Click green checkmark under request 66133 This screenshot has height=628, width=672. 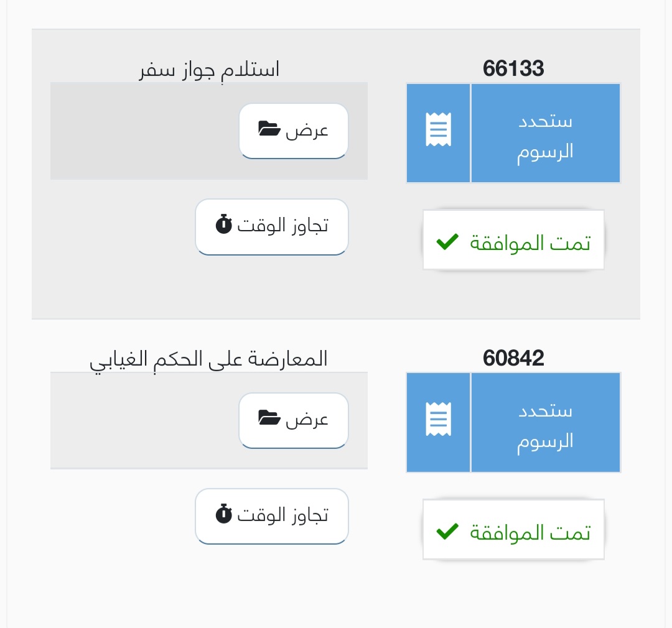447,242
